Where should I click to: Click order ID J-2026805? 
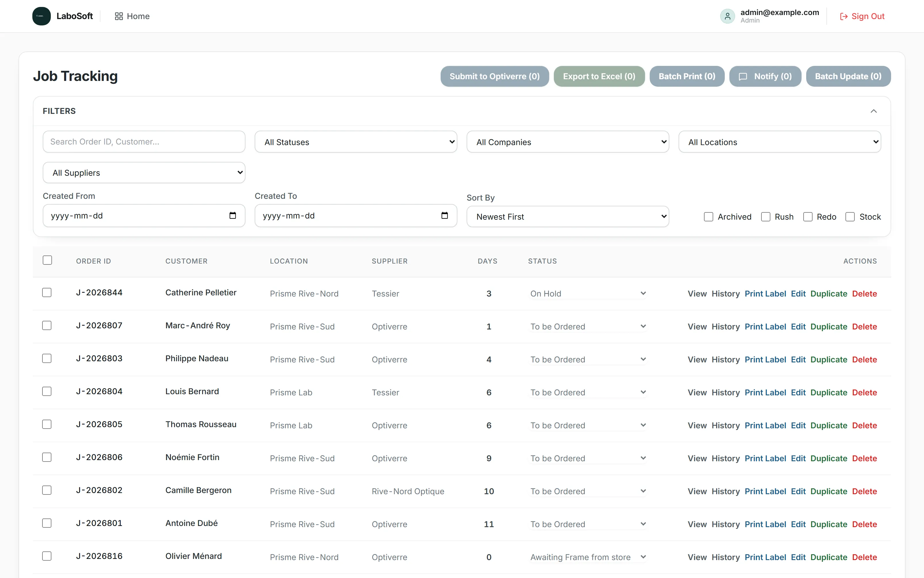coord(99,424)
